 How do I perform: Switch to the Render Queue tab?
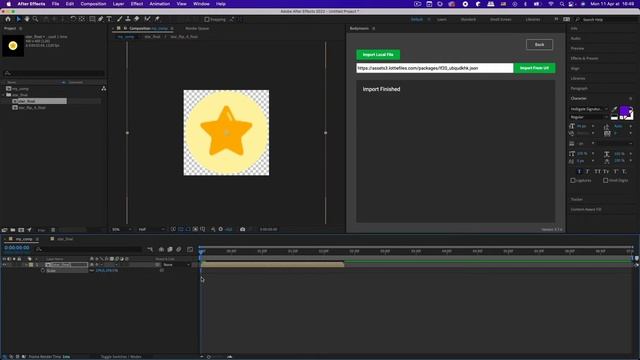[x=197, y=29]
